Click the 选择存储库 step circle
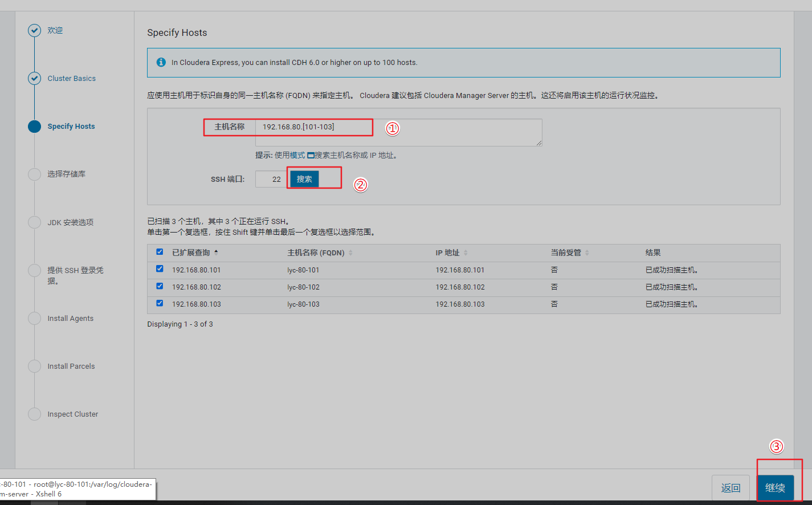 pyautogui.click(x=35, y=174)
